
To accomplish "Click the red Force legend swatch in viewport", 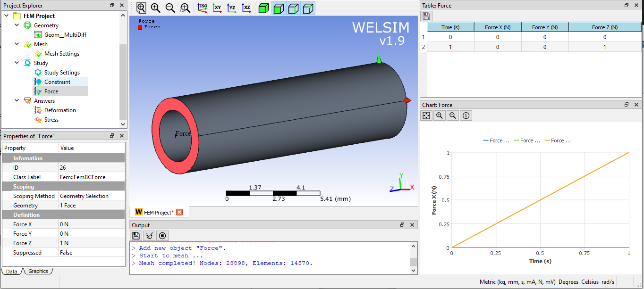I will point(140,27).
